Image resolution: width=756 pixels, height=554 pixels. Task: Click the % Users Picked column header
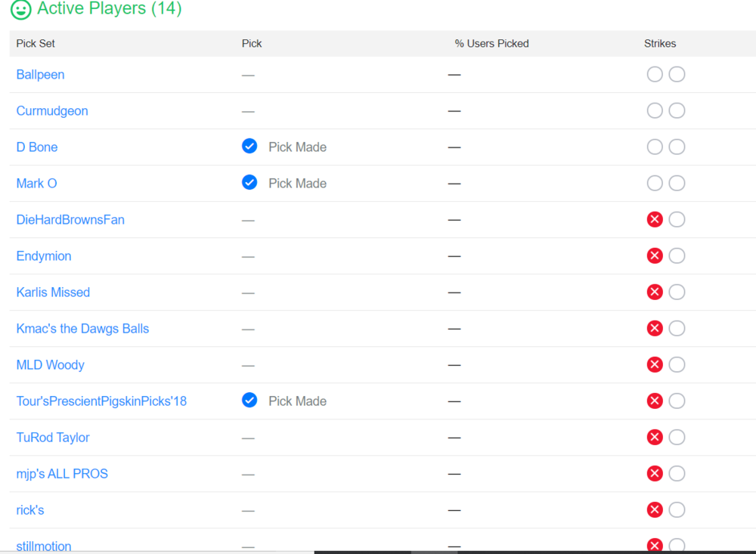[x=491, y=43]
